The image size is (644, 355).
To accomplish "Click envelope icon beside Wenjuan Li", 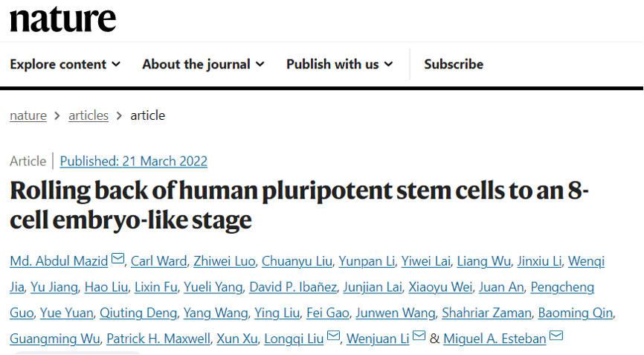I will 419,337.
